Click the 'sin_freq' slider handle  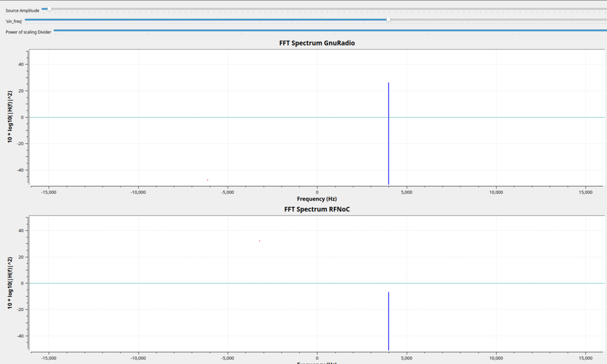[388, 20]
